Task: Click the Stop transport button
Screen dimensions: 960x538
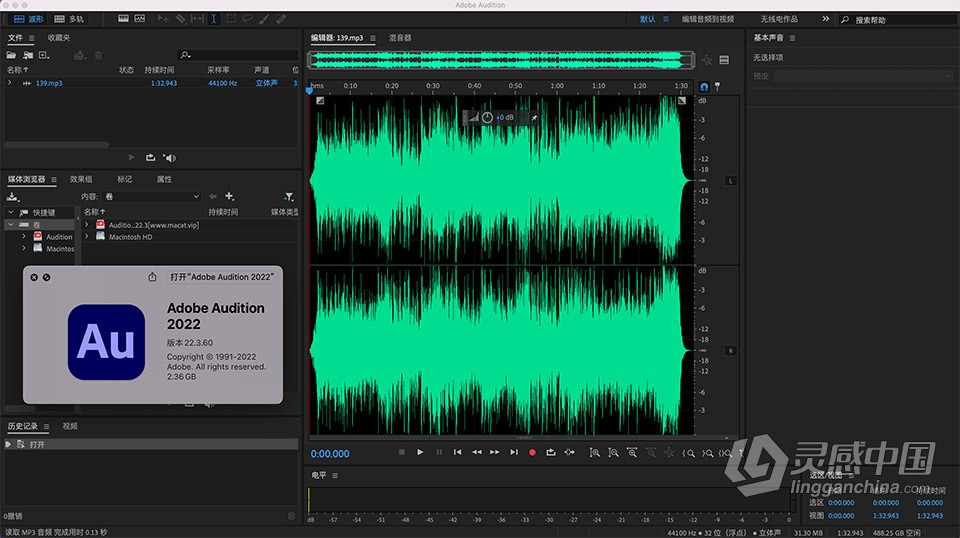Action: [402, 452]
